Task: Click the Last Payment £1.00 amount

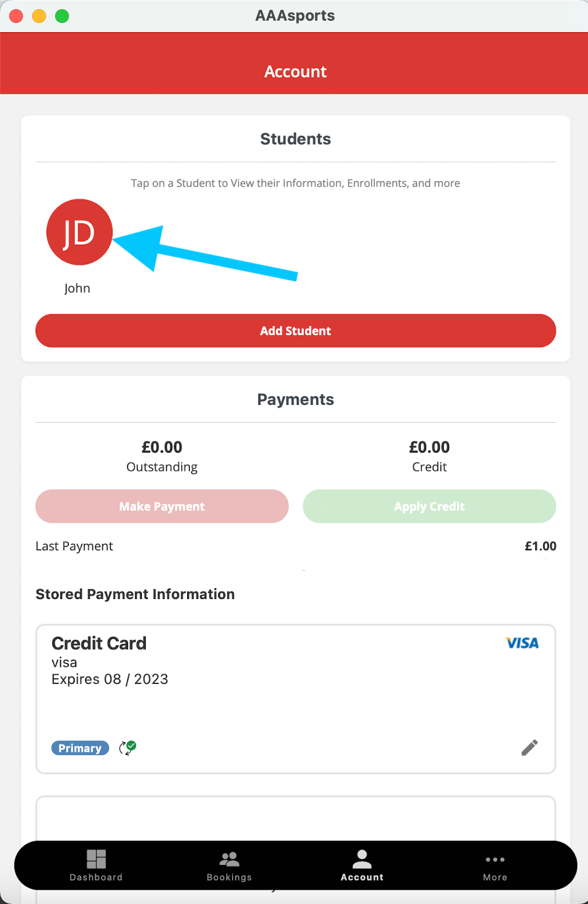Action: point(540,546)
